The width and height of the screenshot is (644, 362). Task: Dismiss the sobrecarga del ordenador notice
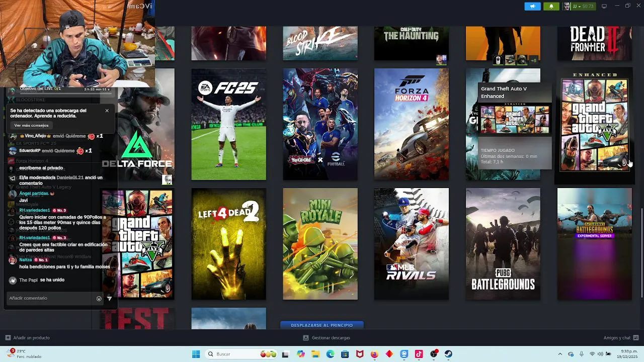[x=107, y=111]
